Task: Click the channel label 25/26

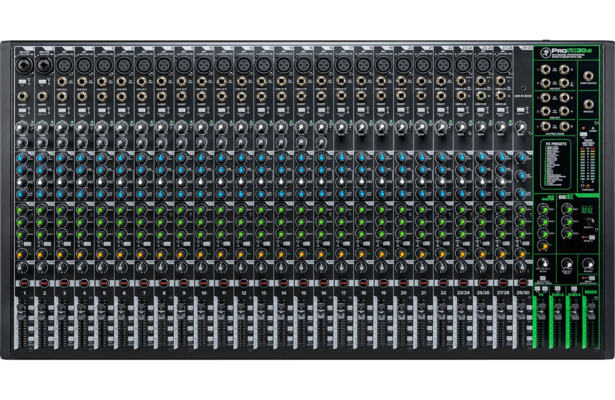Action: click(x=483, y=293)
